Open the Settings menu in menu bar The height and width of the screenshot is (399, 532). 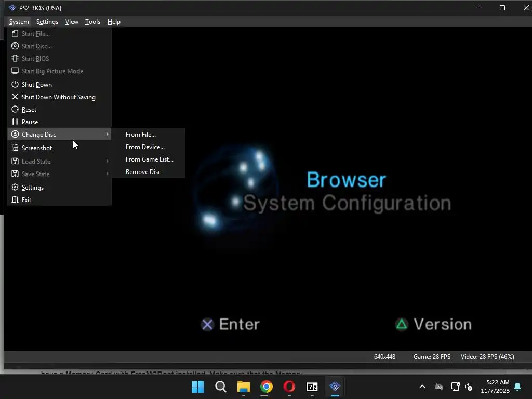[x=47, y=22]
